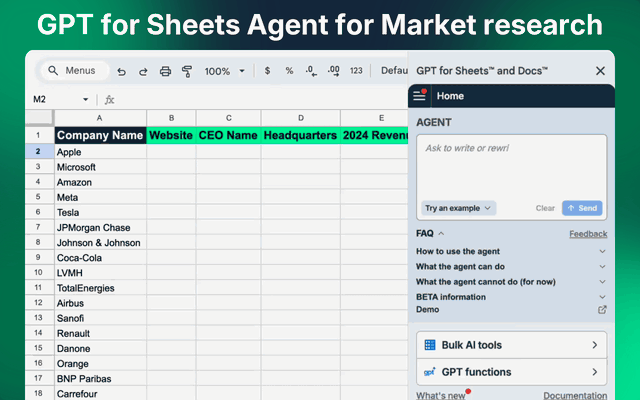Viewport: 640px width, 400px height.
Task: Open the Demo external link icon
Action: (x=602, y=310)
